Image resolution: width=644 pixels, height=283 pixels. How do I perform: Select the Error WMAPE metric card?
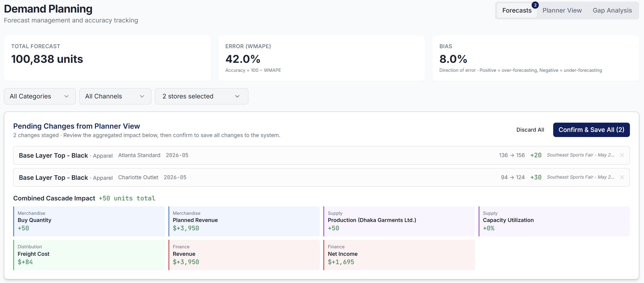click(321, 58)
